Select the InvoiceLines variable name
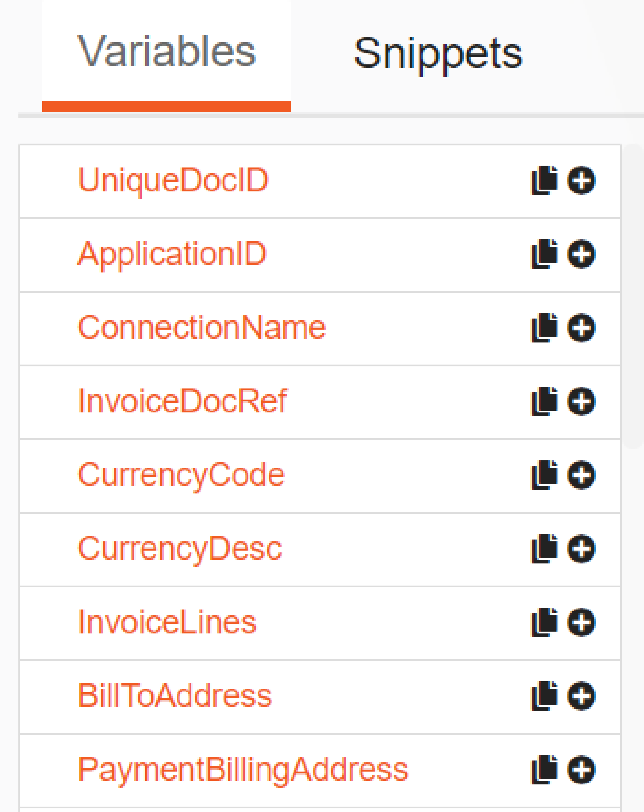The width and height of the screenshot is (644, 812). 167,622
